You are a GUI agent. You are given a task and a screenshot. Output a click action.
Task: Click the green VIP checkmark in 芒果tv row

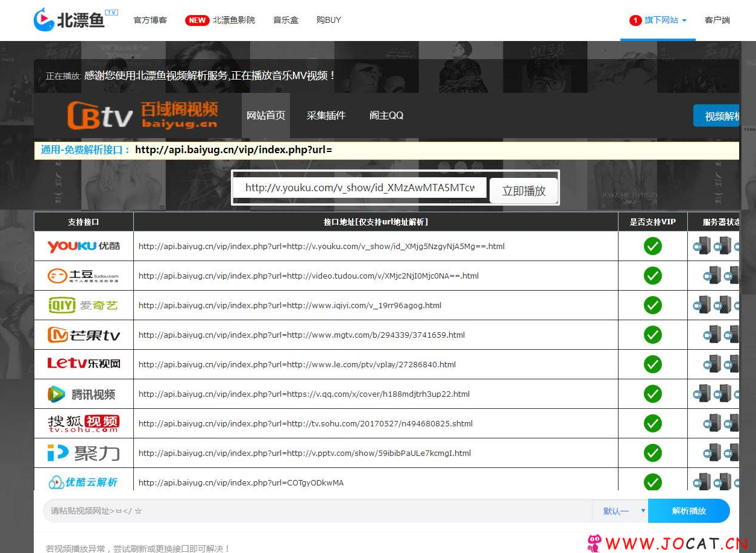point(653,335)
